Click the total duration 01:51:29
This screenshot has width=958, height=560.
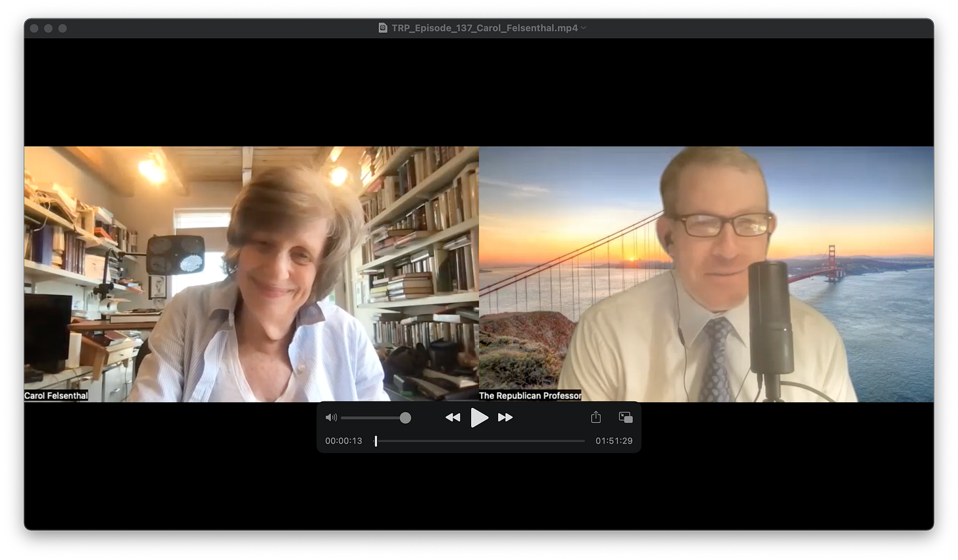614,441
